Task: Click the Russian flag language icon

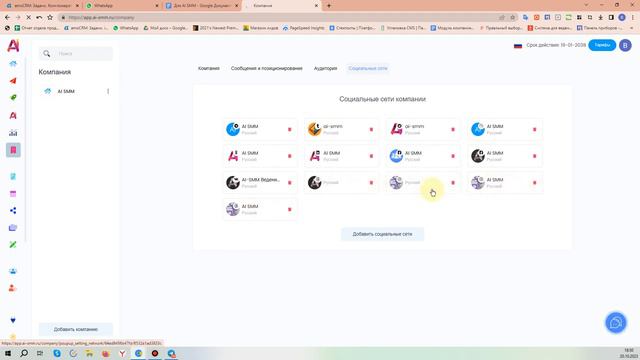Action: [x=518, y=45]
